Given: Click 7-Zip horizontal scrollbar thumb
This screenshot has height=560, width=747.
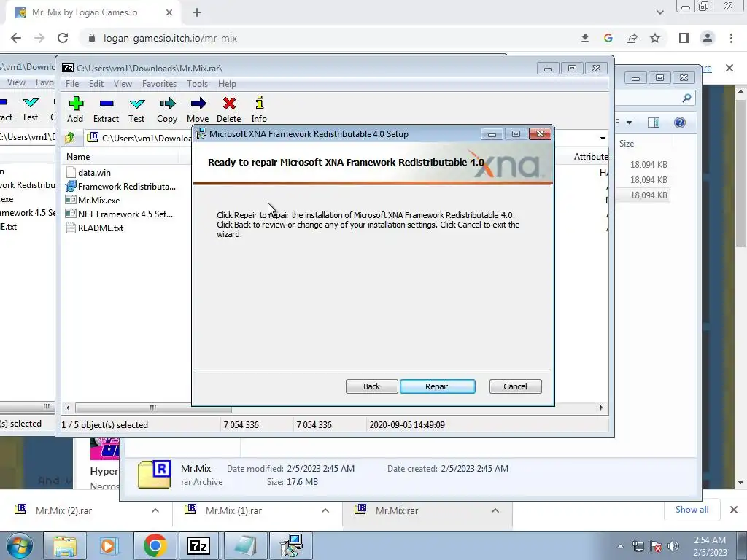Looking at the screenshot, I should (x=153, y=408).
